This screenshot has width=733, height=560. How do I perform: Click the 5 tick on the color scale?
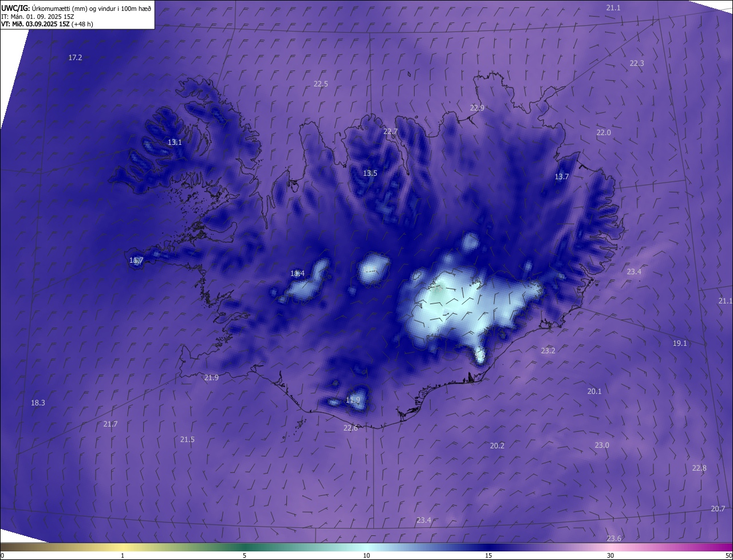coord(245,555)
